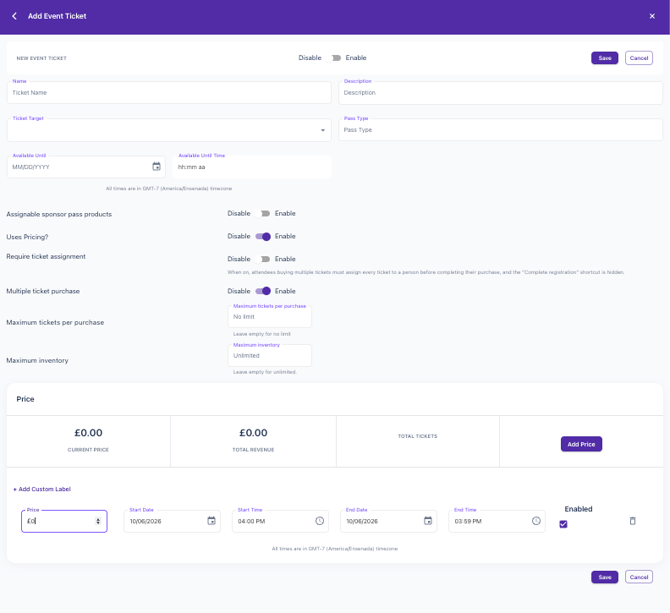Delete the price row with trash icon
This screenshot has width=670, height=613.
(x=632, y=521)
